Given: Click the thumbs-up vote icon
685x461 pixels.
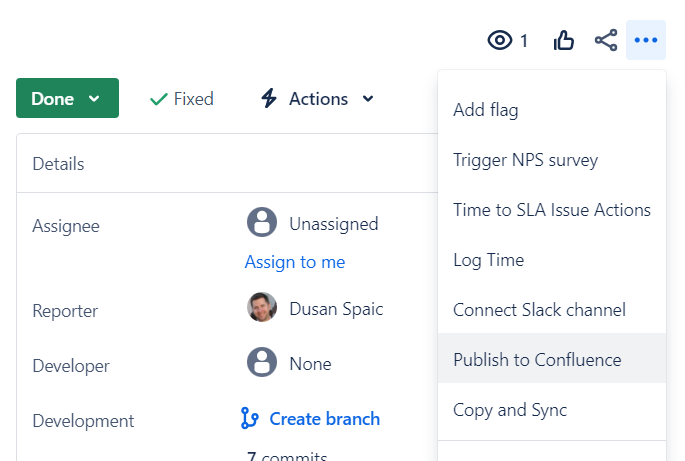Looking at the screenshot, I should (564, 40).
